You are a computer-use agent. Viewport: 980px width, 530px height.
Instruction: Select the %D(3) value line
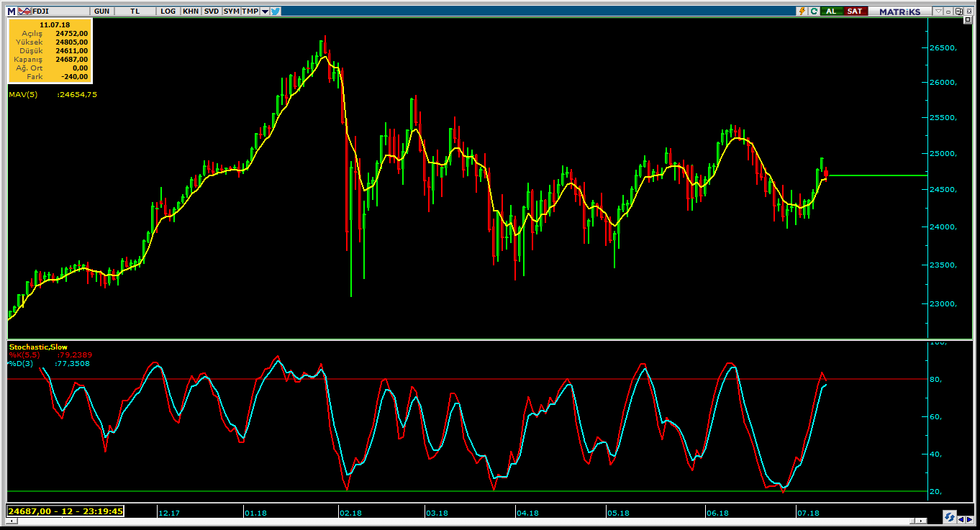coord(50,363)
